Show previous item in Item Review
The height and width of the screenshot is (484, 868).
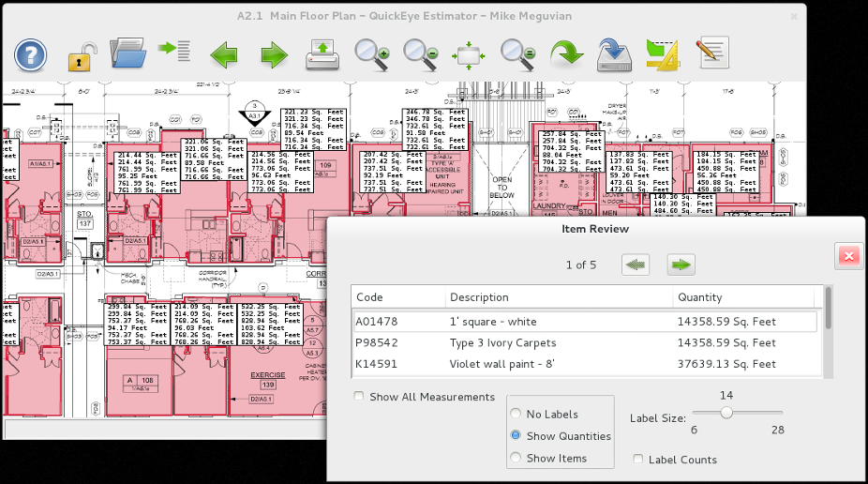point(636,265)
